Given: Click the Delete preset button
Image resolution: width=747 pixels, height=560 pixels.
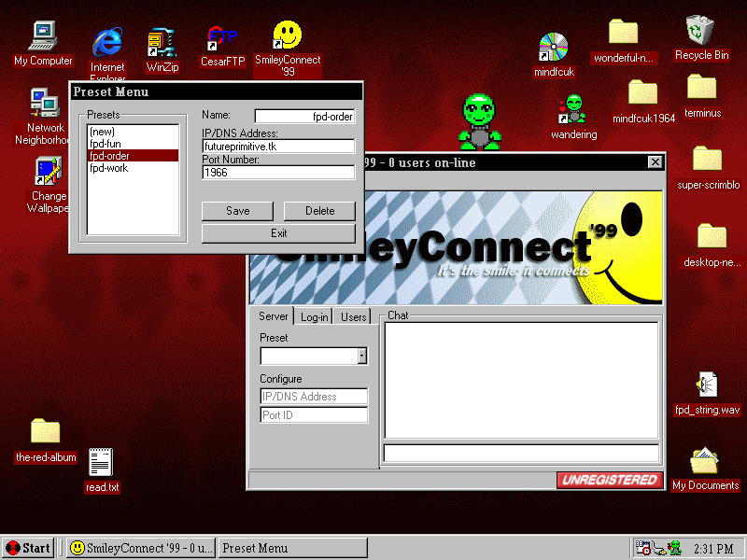Looking at the screenshot, I should (319, 211).
